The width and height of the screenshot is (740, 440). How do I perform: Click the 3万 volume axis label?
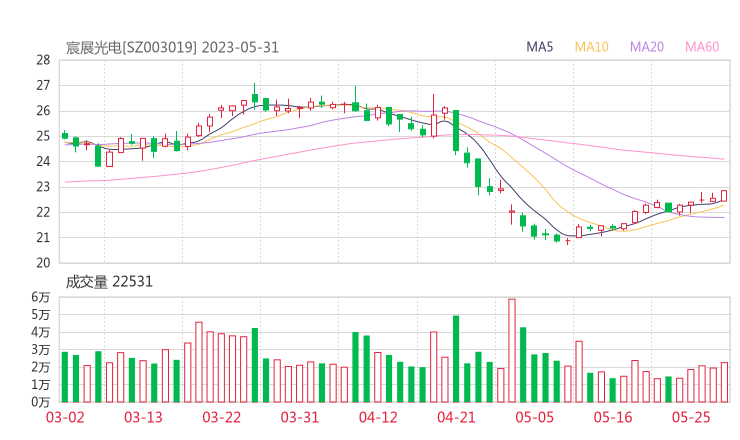click(41, 350)
